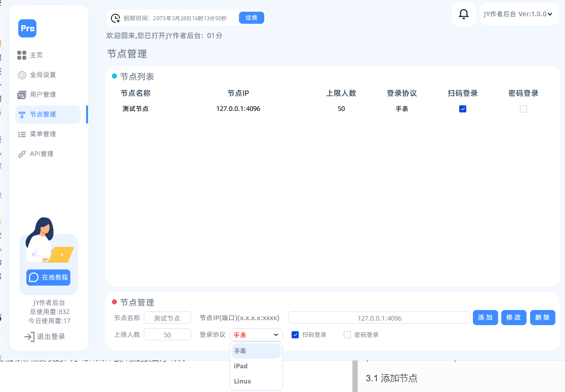Click the 节点IP input field
565x392 pixels.
pos(379,318)
